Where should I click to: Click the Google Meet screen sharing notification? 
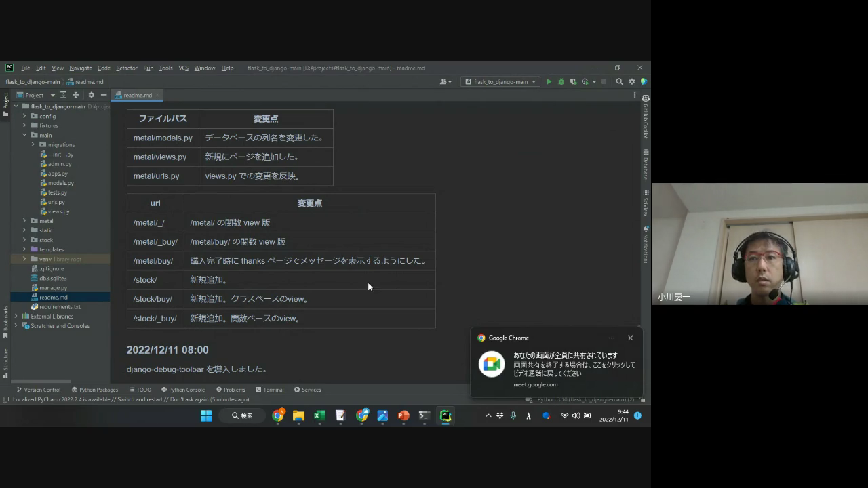click(556, 365)
